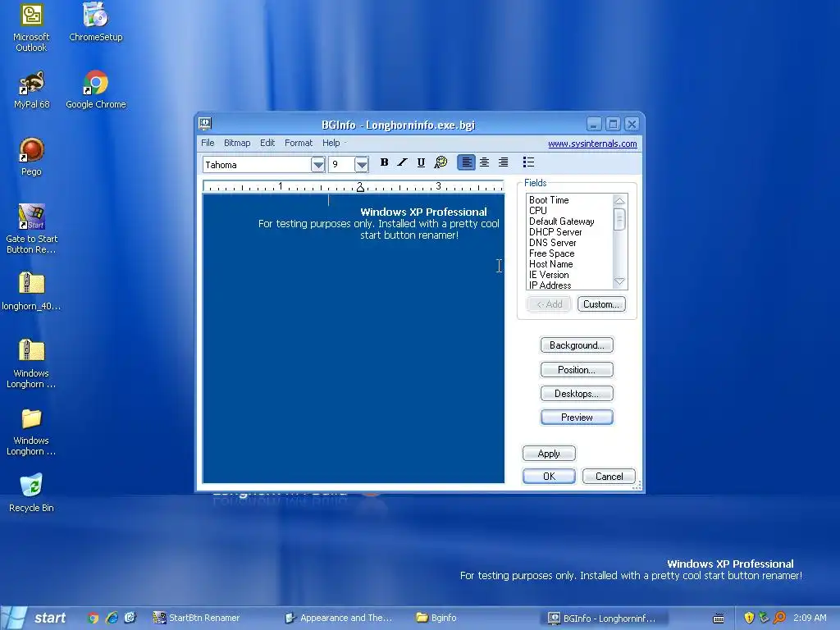
Task: Select Host Name field
Action: click(550, 264)
